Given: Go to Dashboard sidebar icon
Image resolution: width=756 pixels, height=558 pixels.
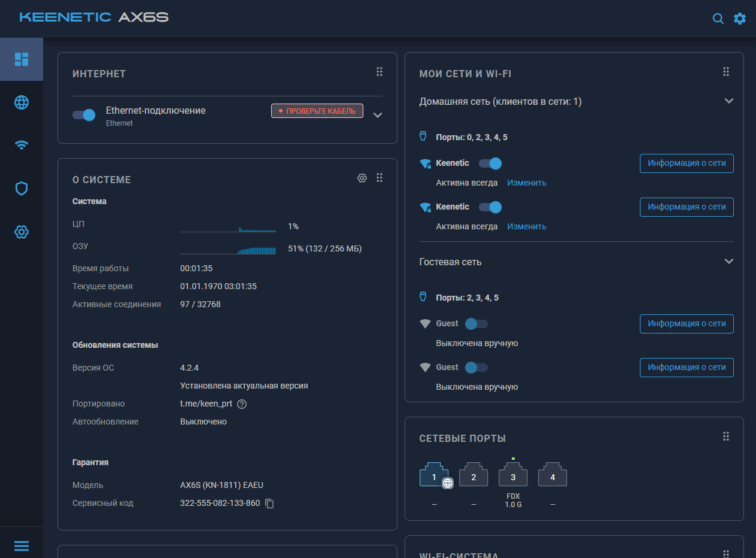Looking at the screenshot, I should tap(22, 59).
